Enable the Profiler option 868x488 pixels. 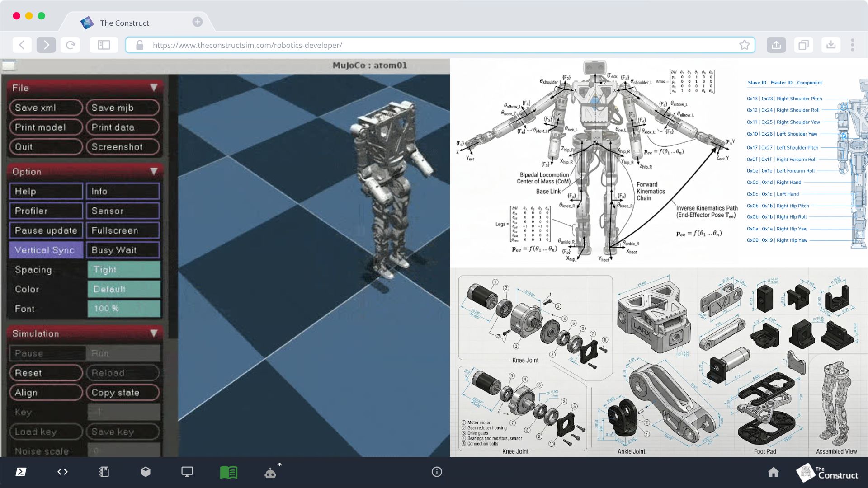pos(46,211)
